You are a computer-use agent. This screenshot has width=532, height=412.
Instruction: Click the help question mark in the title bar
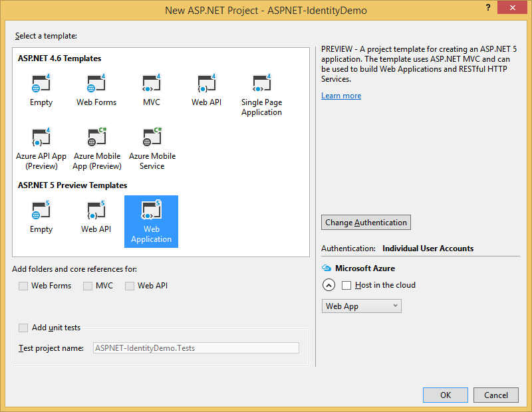pos(488,7)
